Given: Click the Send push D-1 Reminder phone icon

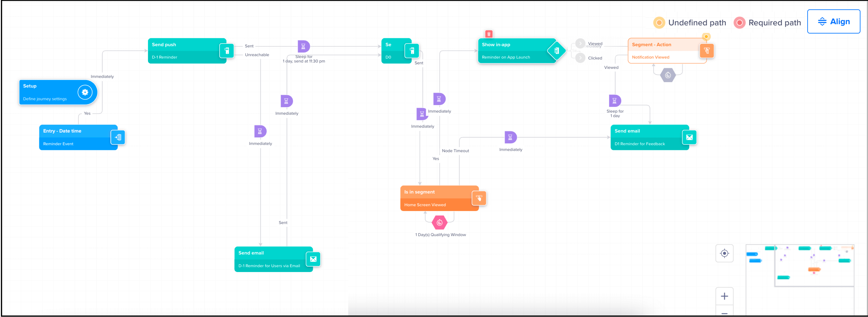Looking at the screenshot, I should pos(227,51).
